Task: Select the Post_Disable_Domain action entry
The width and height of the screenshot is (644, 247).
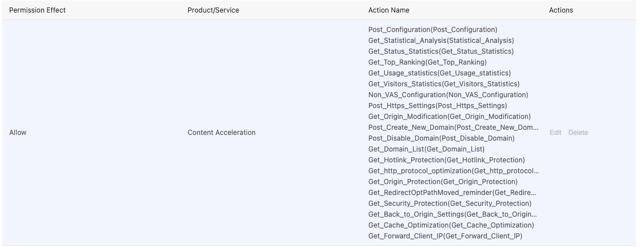Action: 441,138
